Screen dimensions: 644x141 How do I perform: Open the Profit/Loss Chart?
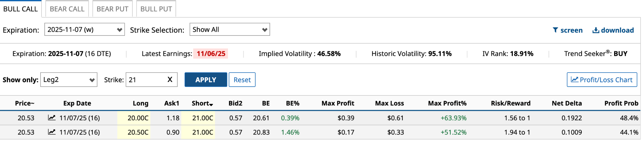pyautogui.click(x=602, y=80)
